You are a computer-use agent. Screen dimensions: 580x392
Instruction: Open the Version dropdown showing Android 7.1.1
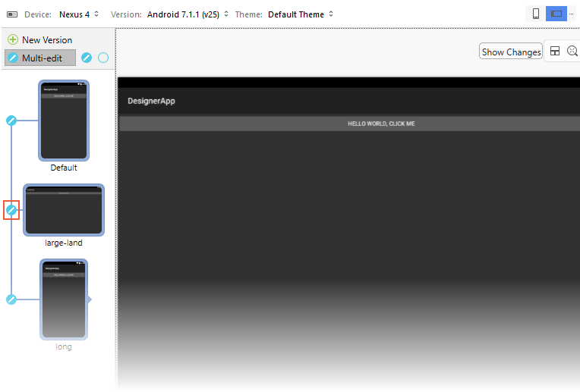(188, 14)
